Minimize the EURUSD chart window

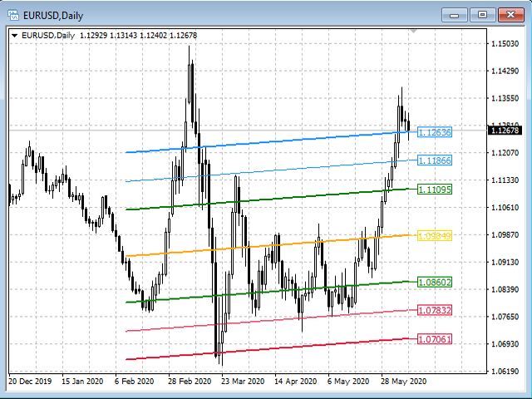[x=455, y=14]
